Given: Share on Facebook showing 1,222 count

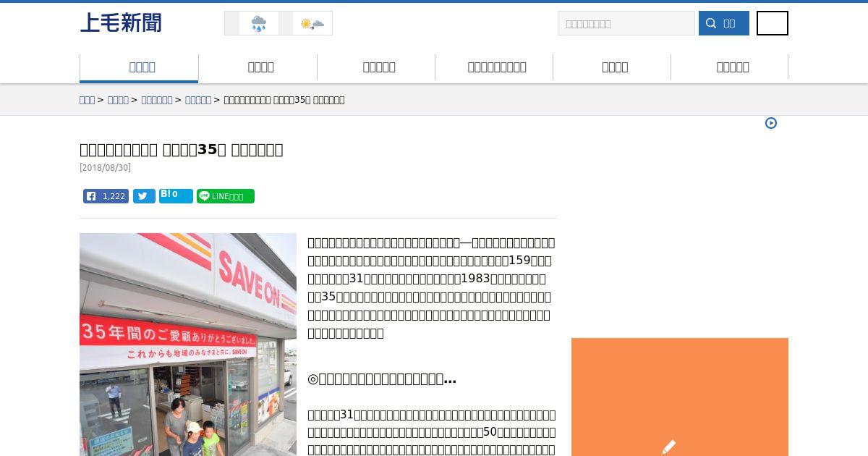Looking at the screenshot, I should [x=106, y=196].
